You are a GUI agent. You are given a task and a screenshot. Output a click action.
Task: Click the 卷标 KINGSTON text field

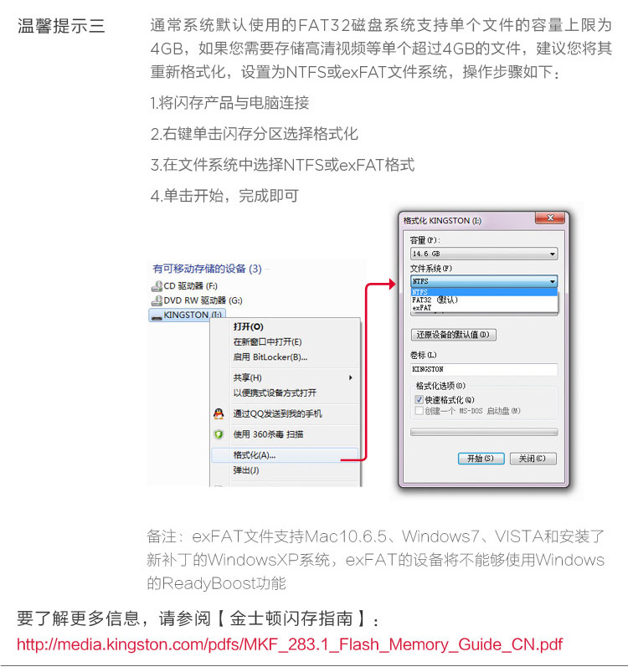484,369
